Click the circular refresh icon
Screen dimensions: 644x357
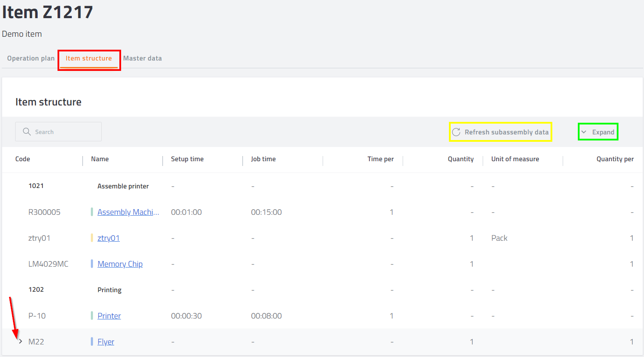pos(456,132)
